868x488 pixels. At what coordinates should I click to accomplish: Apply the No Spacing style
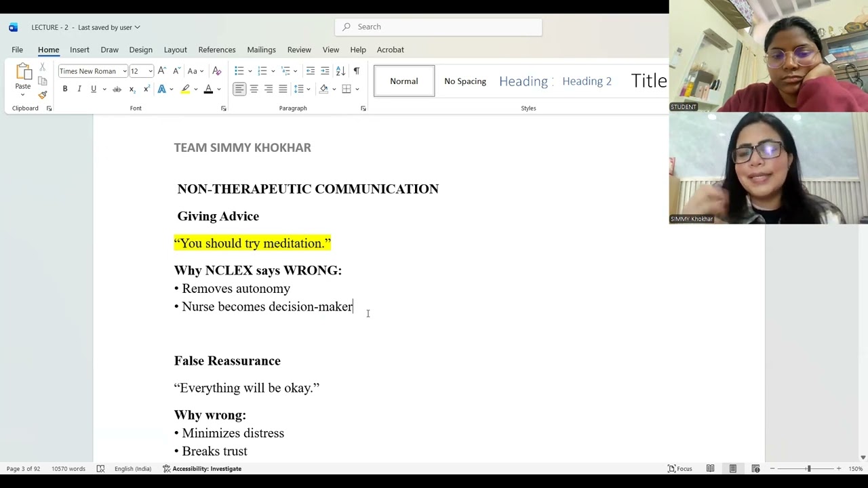pyautogui.click(x=465, y=81)
